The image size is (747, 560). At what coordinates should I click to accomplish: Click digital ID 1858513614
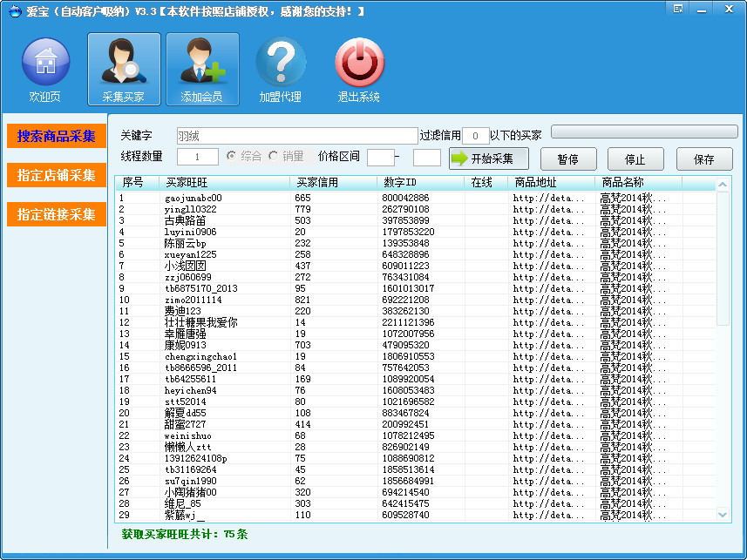(x=408, y=470)
